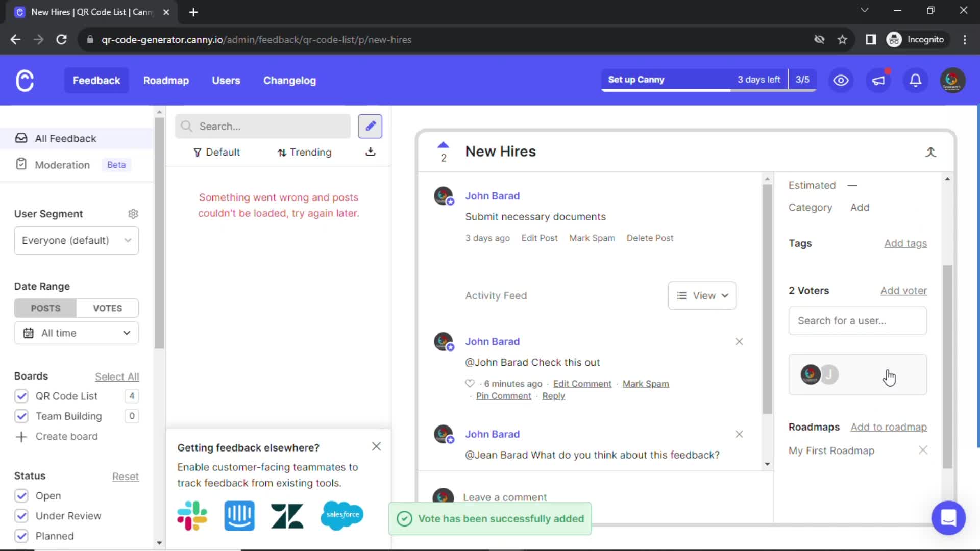Viewport: 980px width, 551px height.
Task: Toggle the QR Code List board checkbox
Action: pos(21,396)
